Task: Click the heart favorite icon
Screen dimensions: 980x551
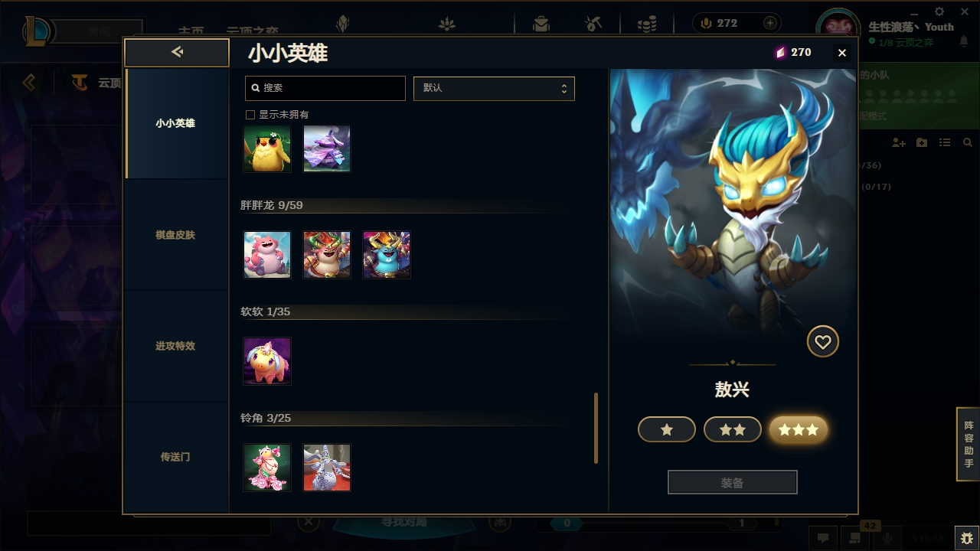Action: [823, 342]
